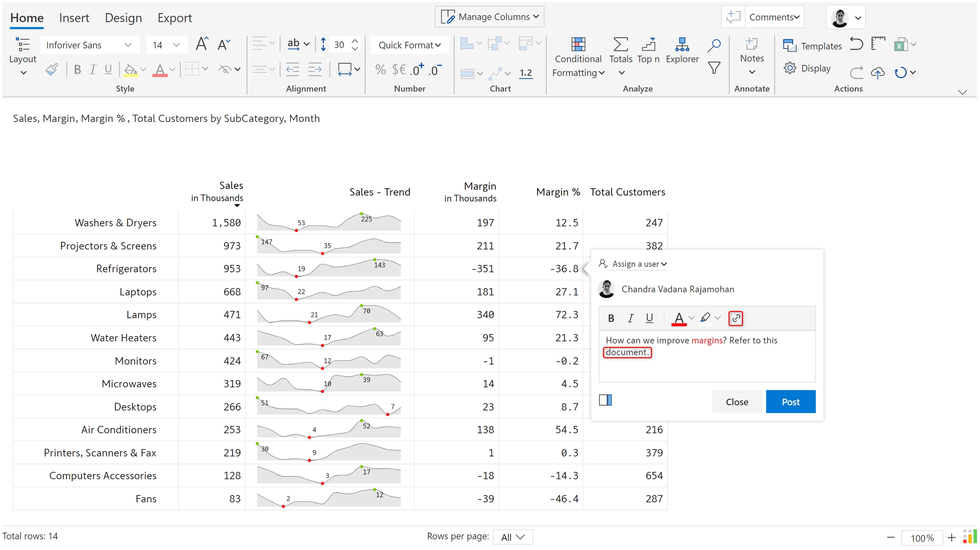Insert hyperlink in the comment editor
The width and height of the screenshot is (980, 550).
(735, 318)
